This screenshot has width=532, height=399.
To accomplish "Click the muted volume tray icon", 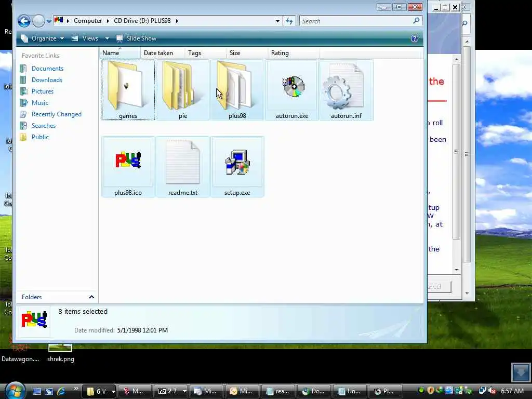I will 492,391.
